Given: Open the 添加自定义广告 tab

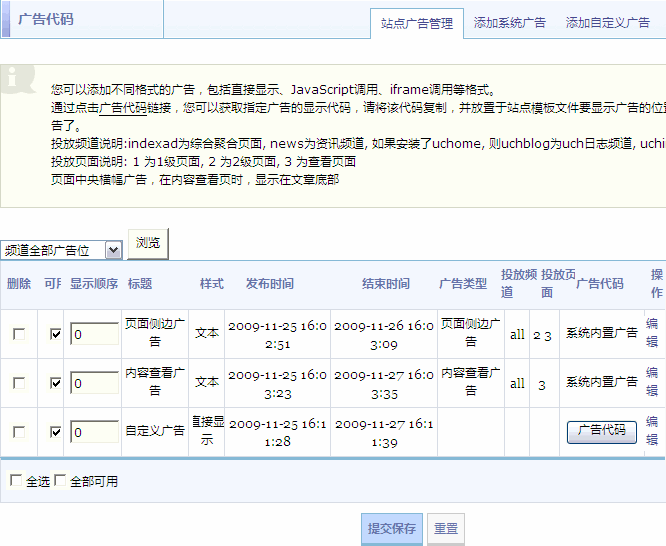Looking at the screenshot, I should click(607, 23).
